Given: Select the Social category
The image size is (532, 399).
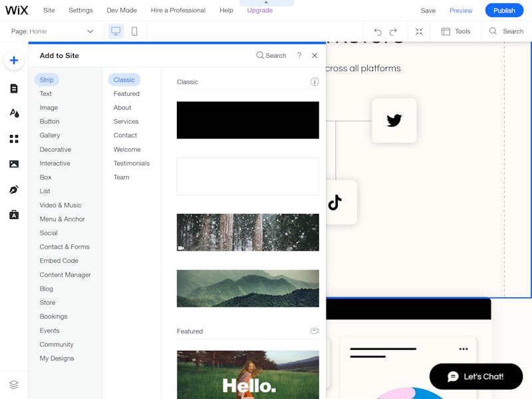Looking at the screenshot, I should click(x=49, y=233).
